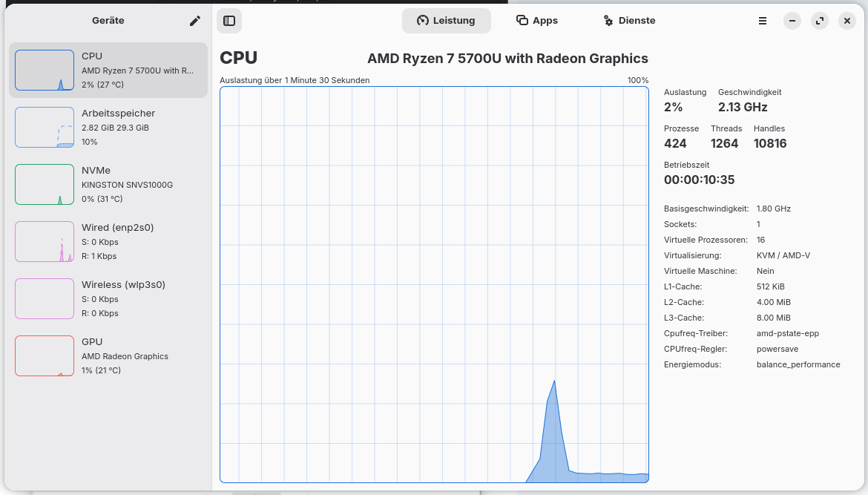This screenshot has height=495, width=868.
Task: Toggle the sidebar panel visibility button
Action: [229, 21]
